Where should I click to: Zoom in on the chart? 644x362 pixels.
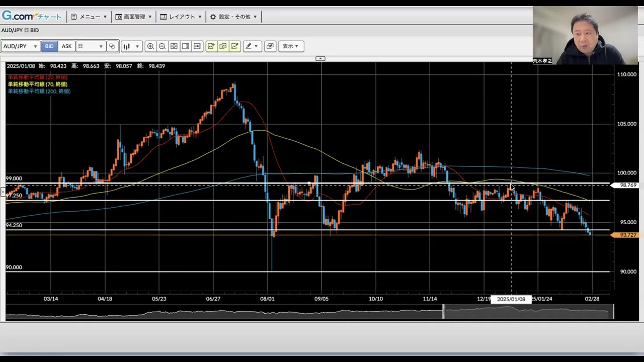[150, 46]
